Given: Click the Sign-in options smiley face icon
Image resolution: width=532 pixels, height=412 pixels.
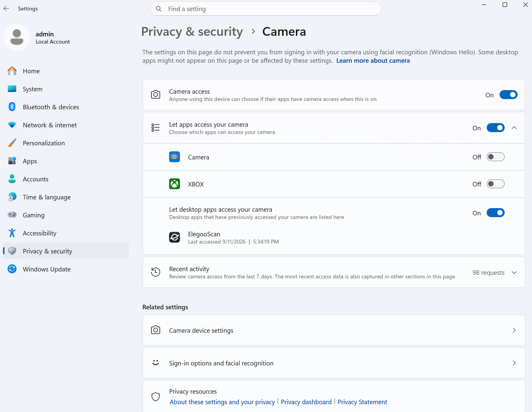Looking at the screenshot, I should (156, 363).
